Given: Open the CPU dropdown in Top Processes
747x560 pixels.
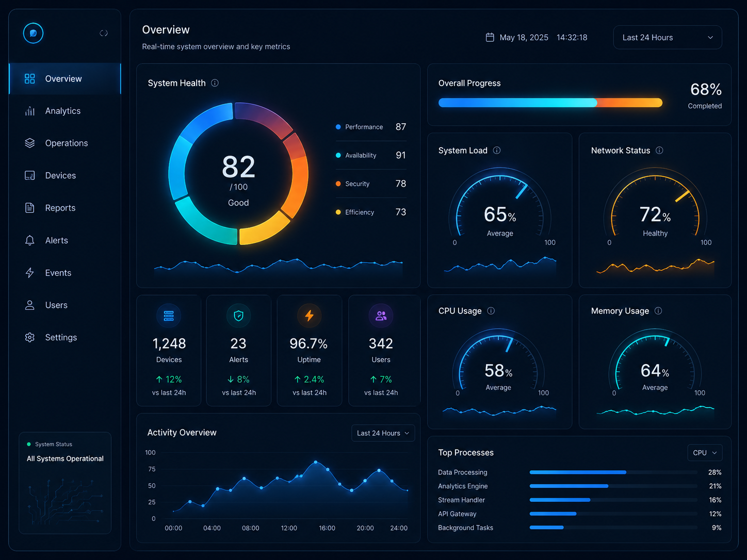Looking at the screenshot, I should click(x=705, y=453).
